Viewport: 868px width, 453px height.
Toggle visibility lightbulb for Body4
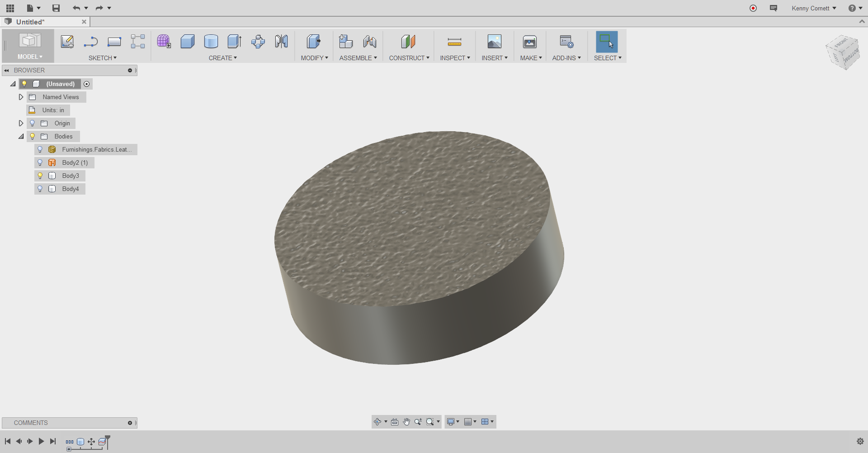40,189
